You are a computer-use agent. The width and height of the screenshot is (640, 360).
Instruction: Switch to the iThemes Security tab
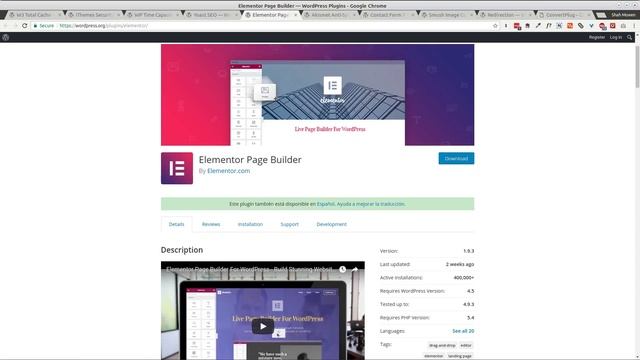point(93,15)
